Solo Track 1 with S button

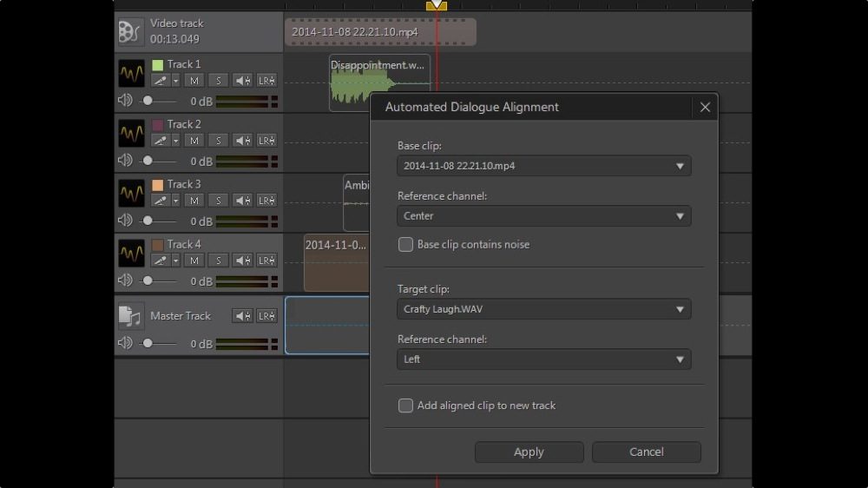[x=218, y=81]
